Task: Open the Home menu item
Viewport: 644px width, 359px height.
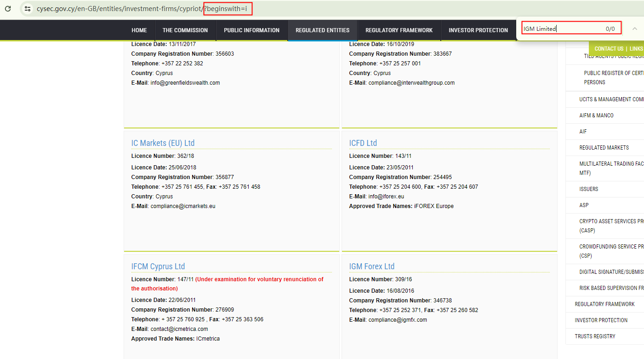Action: tap(139, 30)
